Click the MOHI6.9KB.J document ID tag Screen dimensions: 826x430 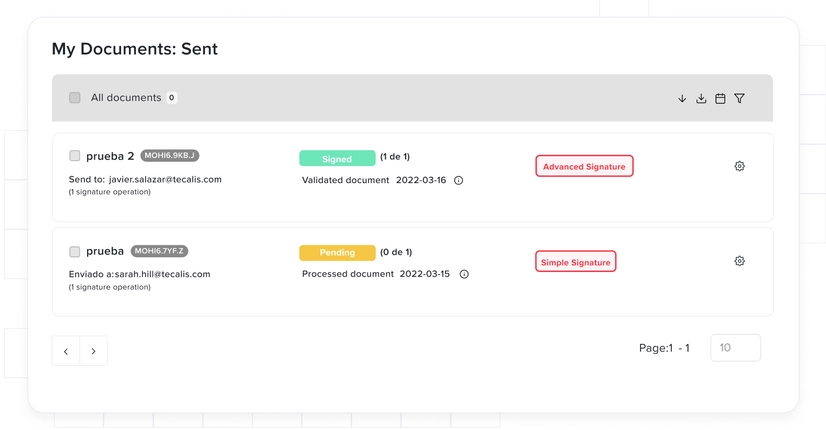pyautogui.click(x=170, y=156)
